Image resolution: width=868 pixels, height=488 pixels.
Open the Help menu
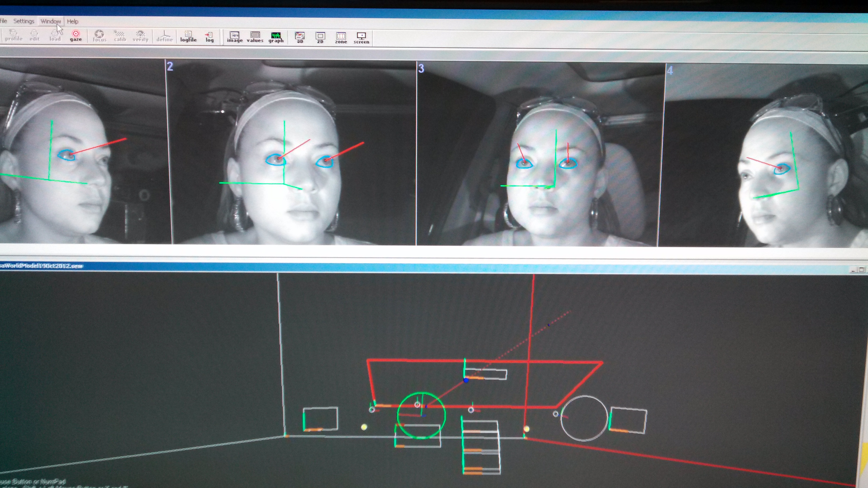pyautogui.click(x=72, y=21)
